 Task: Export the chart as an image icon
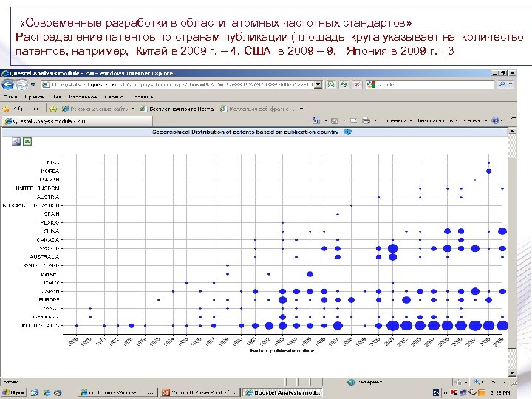point(16,141)
